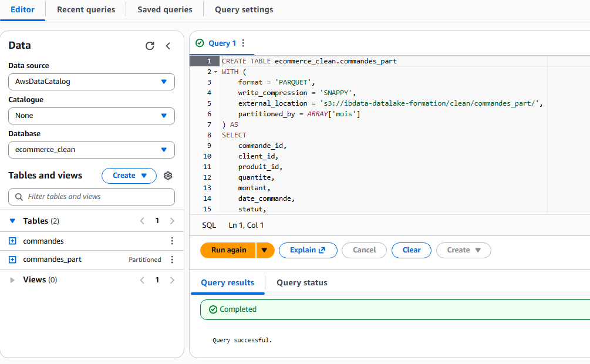This screenshot has width=590, height=364.
Task: Go to next Tables page
Action: (172, 221)
